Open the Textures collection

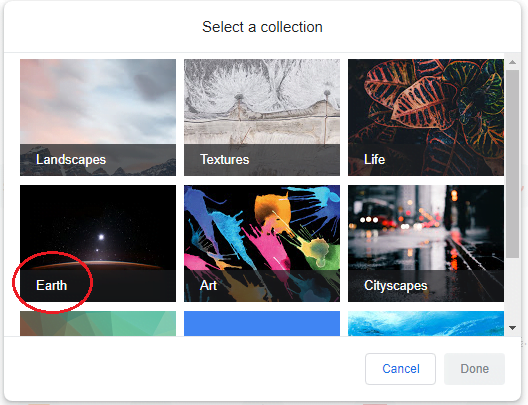coord(262,117)
